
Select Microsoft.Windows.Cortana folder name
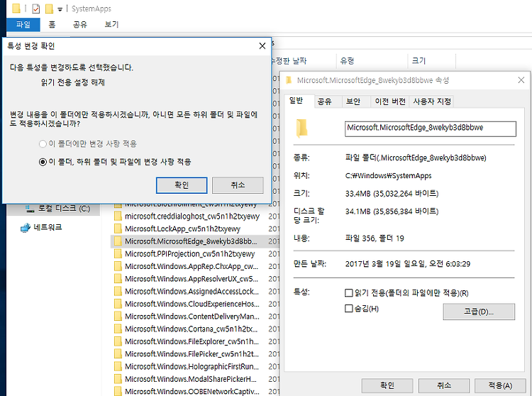click(191, 329)
